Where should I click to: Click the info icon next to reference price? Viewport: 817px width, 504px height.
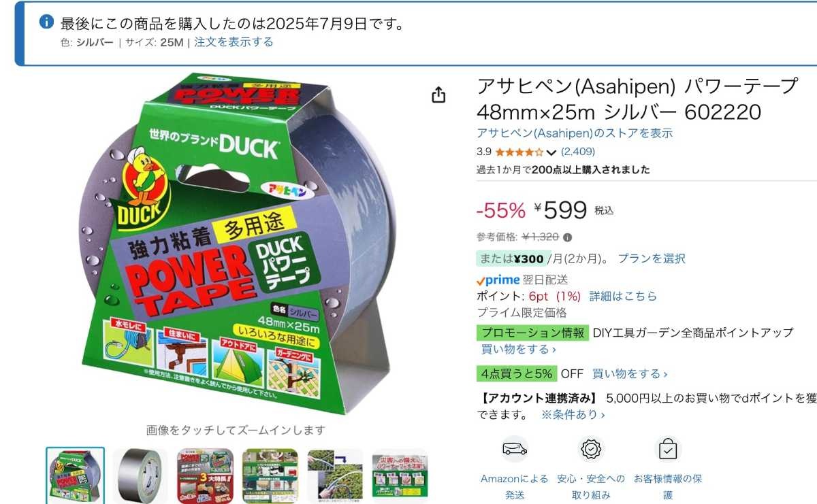[x=568, y=237]
